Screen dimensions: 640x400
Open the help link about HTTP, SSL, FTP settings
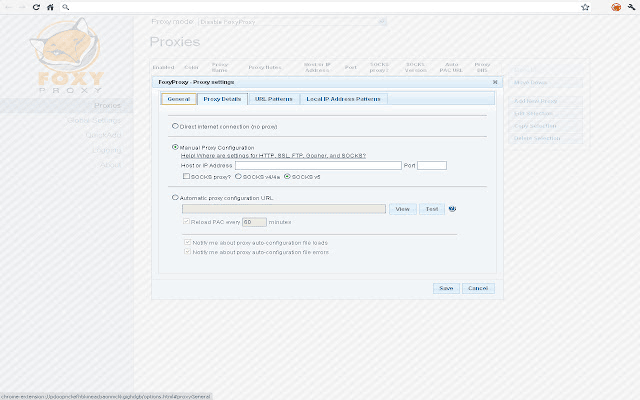(273, 156)
